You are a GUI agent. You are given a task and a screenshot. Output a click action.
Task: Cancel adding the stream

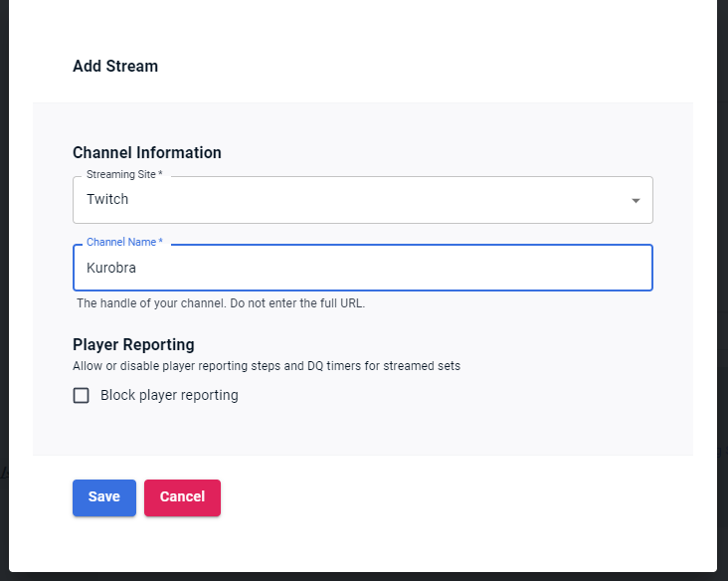[182, 497]
